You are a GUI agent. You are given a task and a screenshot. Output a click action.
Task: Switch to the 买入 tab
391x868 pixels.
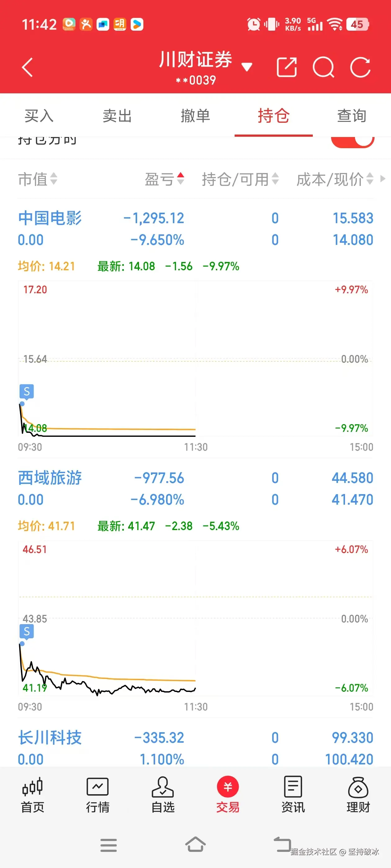tap(39, 116)
